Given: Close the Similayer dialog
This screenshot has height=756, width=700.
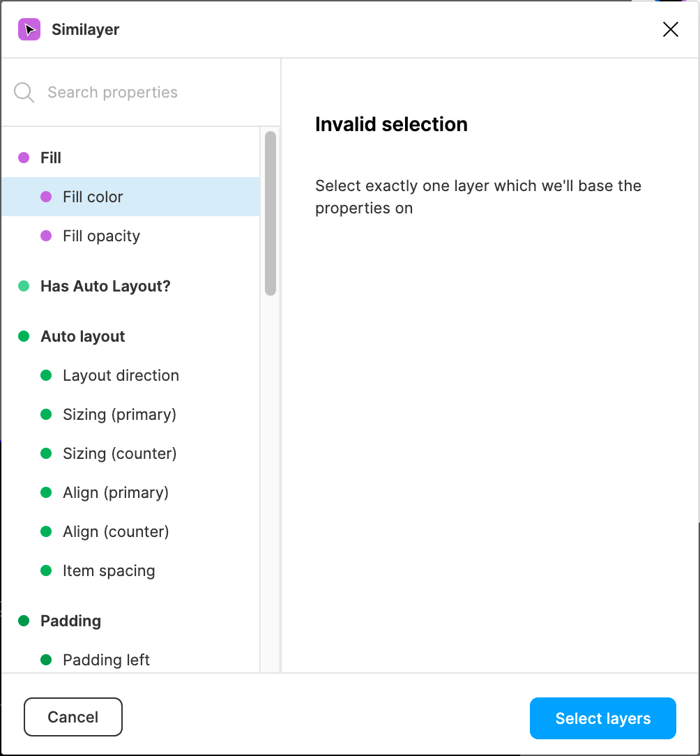Looking at the screenshot, I should coord(670,29).
